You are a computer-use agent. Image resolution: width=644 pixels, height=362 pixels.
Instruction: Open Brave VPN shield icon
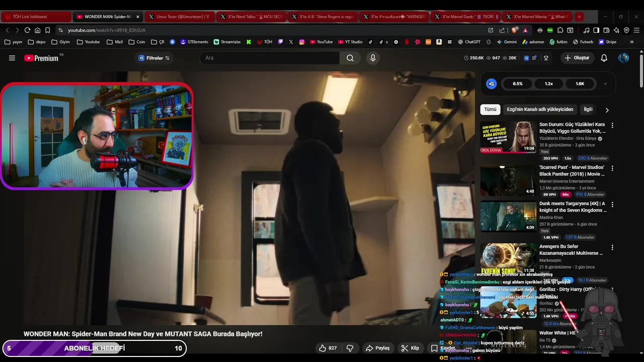click(x=626, y=30)
